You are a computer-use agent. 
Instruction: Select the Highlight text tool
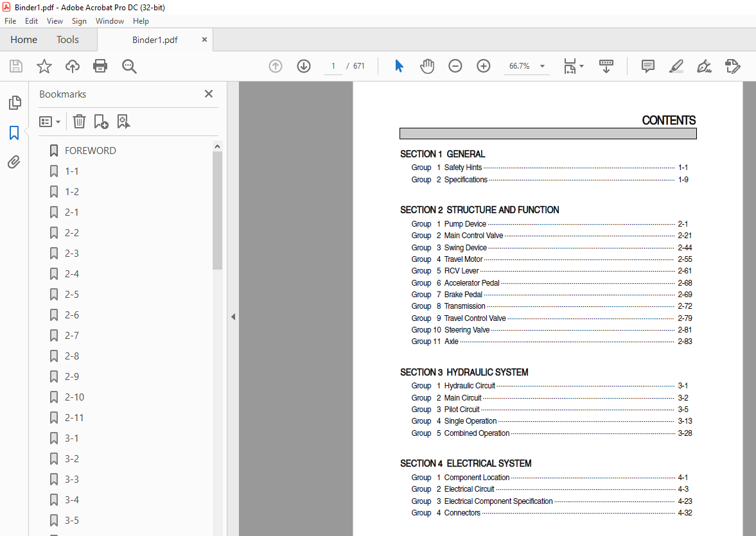[676, 66]
